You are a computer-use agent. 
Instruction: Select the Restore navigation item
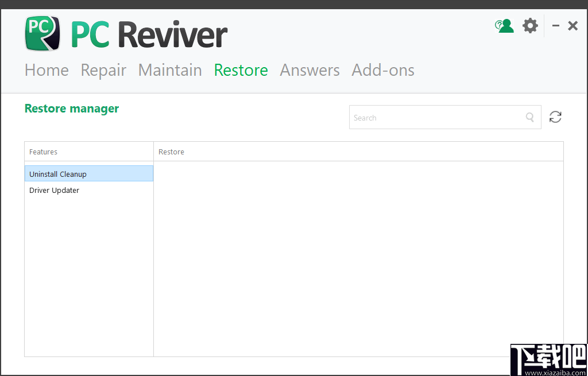pyautogui.click(x=241, y=69)
